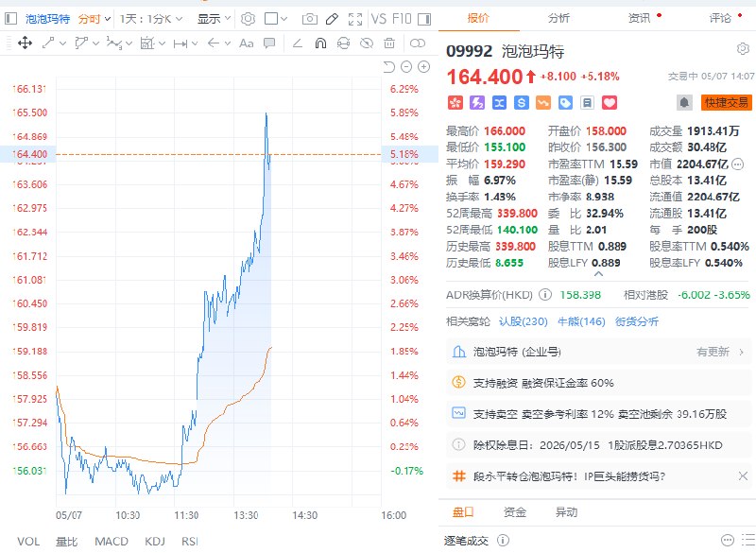Click the blue S badge icon

522,103
